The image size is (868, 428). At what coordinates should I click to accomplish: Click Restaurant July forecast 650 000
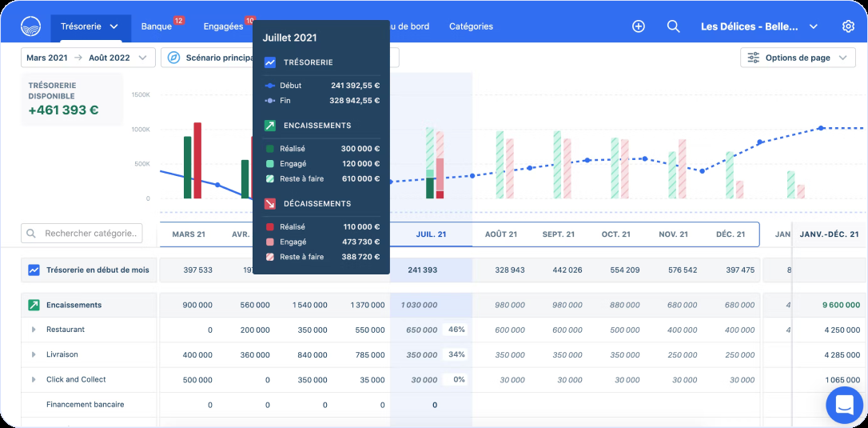(x=422, y=330)
